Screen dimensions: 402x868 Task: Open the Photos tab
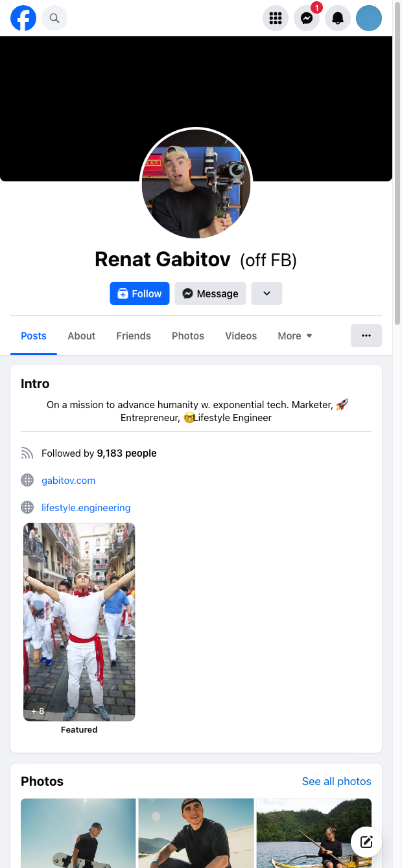(x=187, y=336)
